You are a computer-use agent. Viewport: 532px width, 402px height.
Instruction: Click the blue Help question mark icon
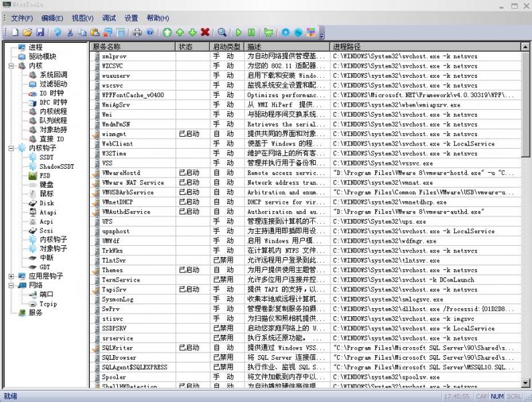150,33
